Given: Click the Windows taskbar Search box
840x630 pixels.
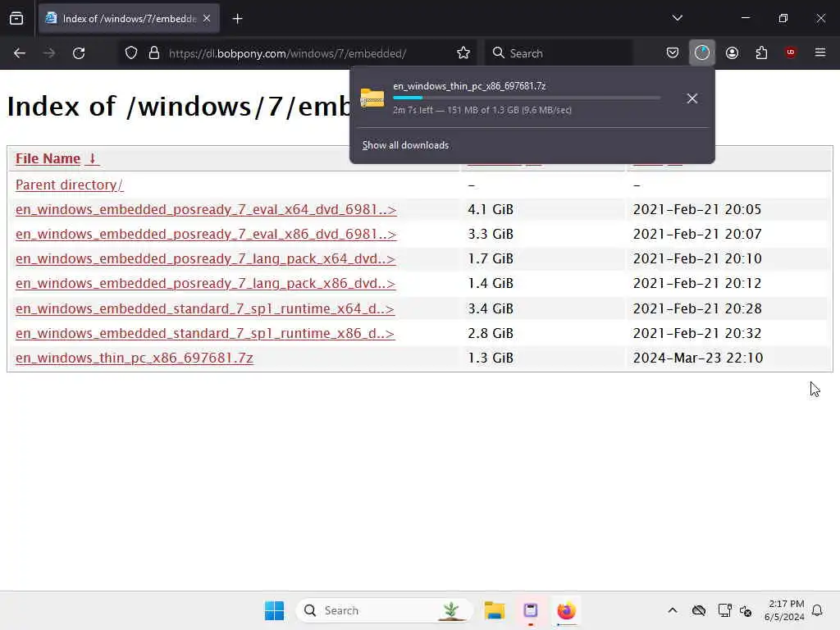Looking at the screenshot, I should coord(384,610).
